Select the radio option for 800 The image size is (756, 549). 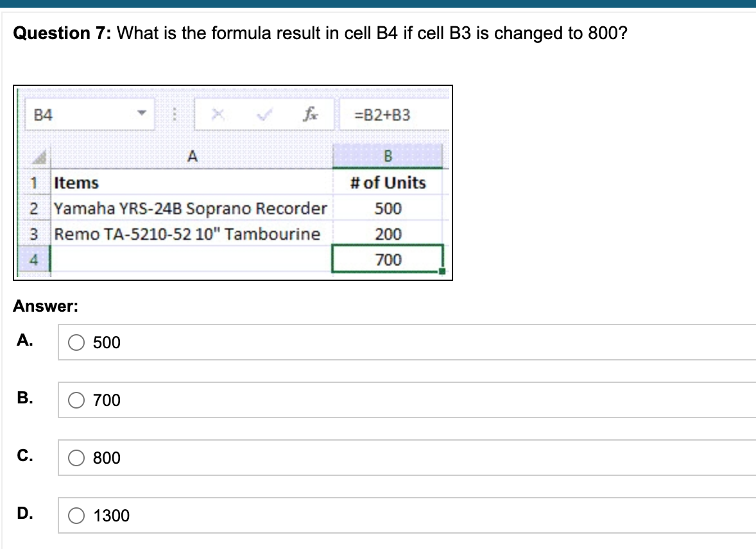coord(76,458)
